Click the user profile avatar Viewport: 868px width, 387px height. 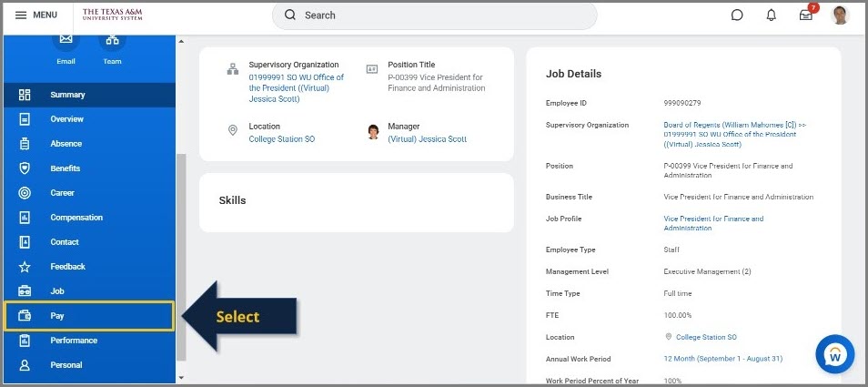(x=840, y=15)
